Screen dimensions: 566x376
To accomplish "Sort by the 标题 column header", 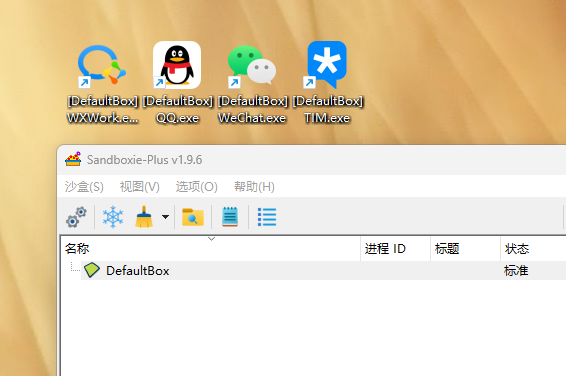I will click(x=466, y=249).
